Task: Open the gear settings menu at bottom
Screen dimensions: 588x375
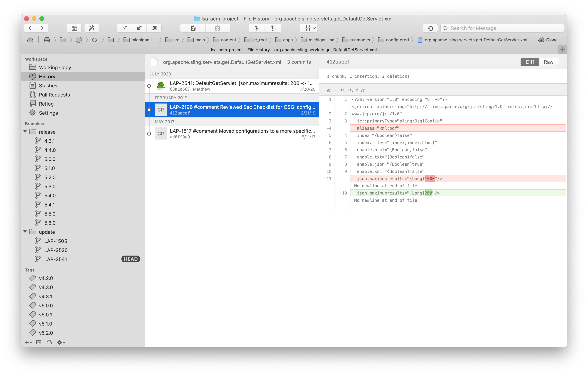Action: (x=61, y=342)
